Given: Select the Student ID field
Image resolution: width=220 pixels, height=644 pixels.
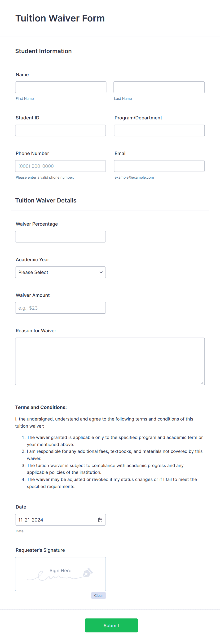Looking at the screenshot, I should [x=60, y=130].
